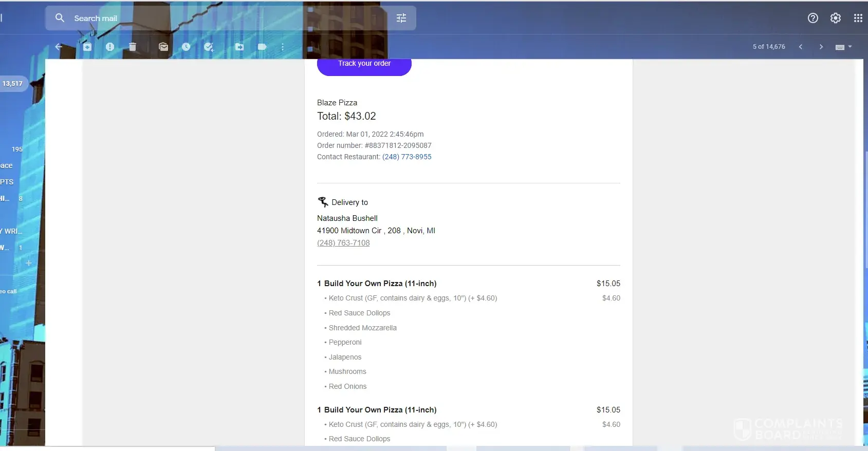Open the Support help icon
This screenshot has width=868, height=451.
813,18
